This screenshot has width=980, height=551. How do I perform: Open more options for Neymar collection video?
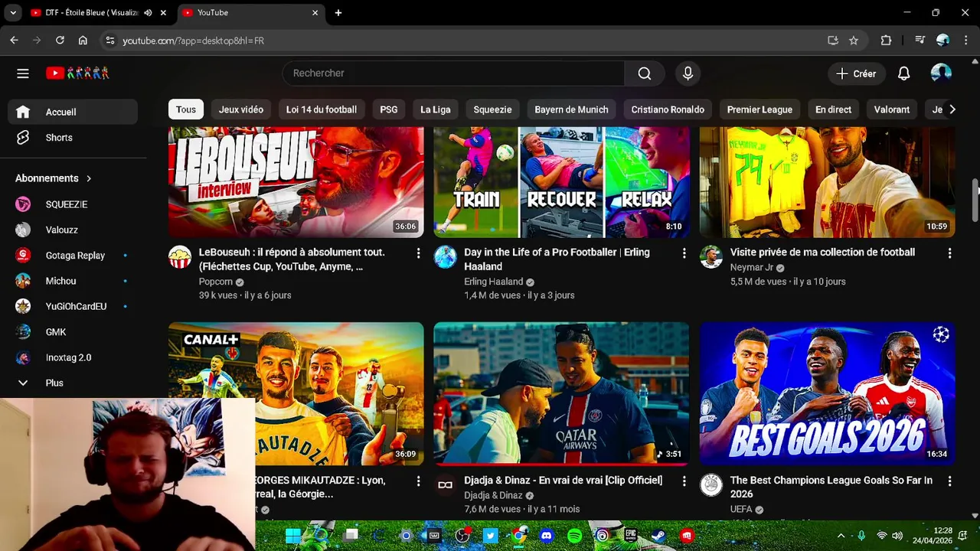(949, 253)
